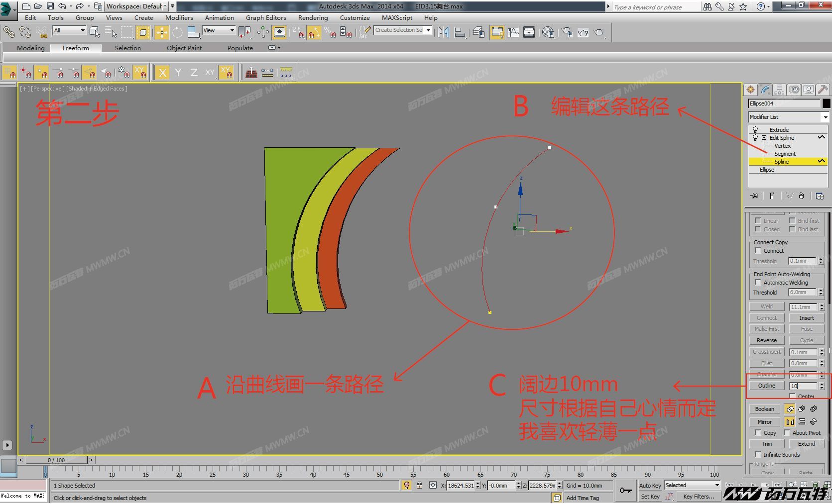This screenshot has width=832, height=504.
Task: Enable the Automatic Welding checkbox
Action: click(758, 283)
